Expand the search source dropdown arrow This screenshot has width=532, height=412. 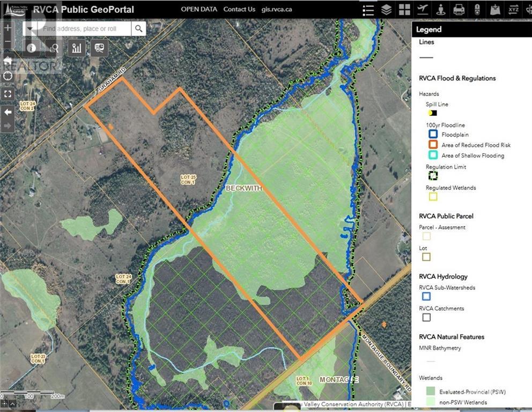pos(30,29)
